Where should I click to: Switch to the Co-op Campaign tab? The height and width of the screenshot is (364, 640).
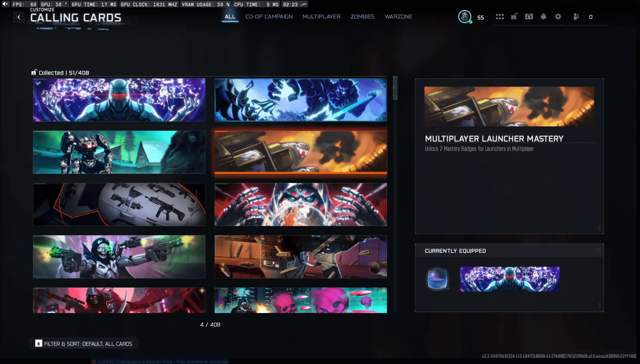[x=269, y=17]
